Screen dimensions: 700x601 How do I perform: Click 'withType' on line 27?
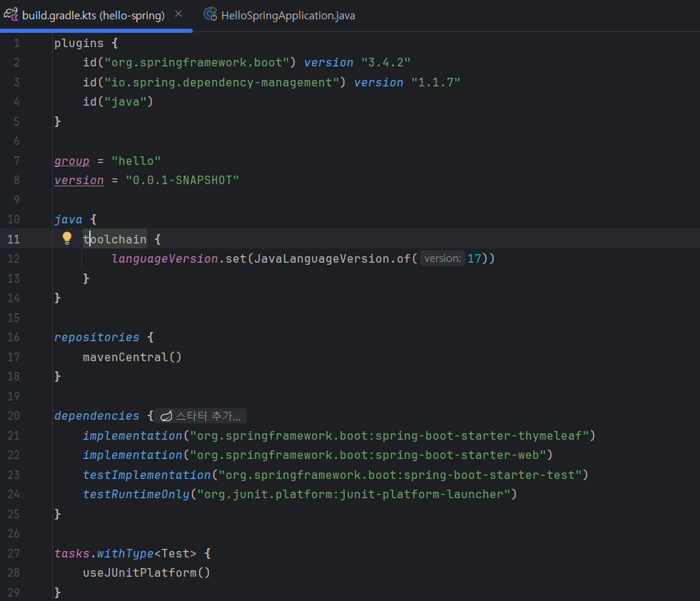pos(126,554)
